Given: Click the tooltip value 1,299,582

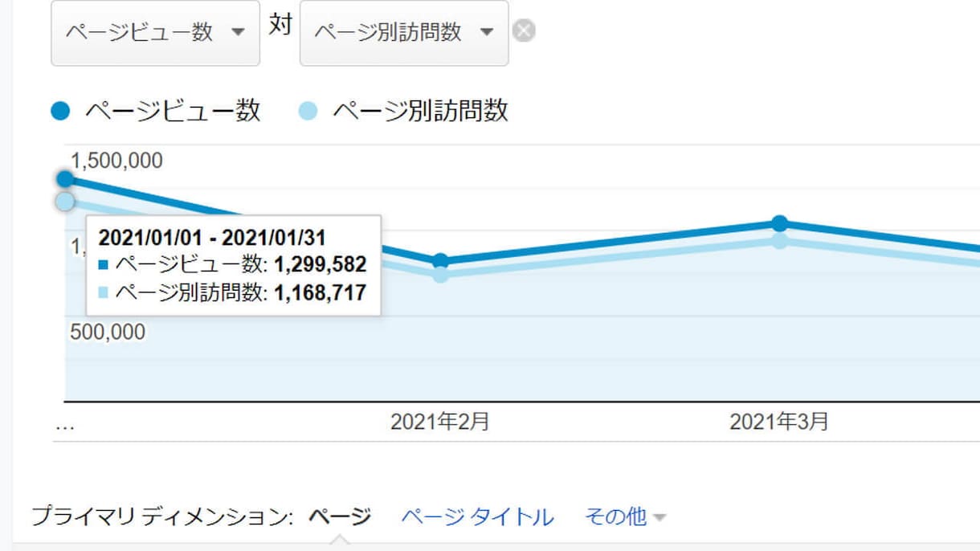Looking at the screenshot, I should tap(321, 264).
